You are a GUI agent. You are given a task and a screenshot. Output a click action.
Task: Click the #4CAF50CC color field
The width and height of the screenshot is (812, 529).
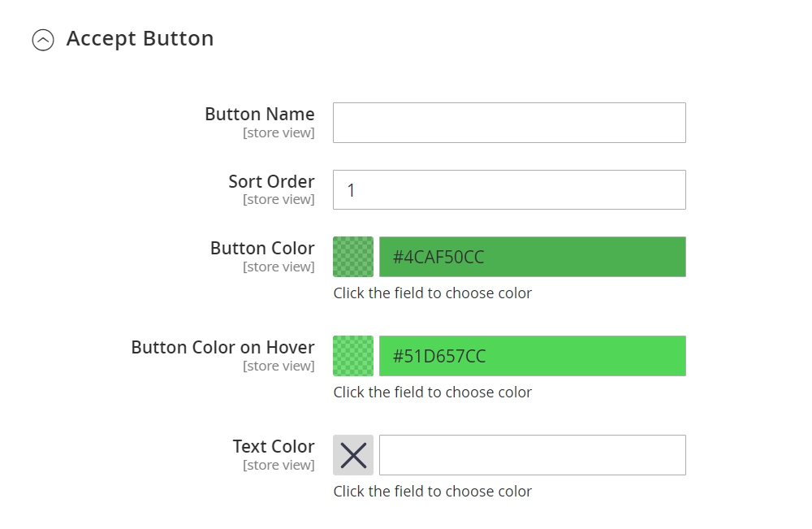pyautogui.click(x=532, y=257)
